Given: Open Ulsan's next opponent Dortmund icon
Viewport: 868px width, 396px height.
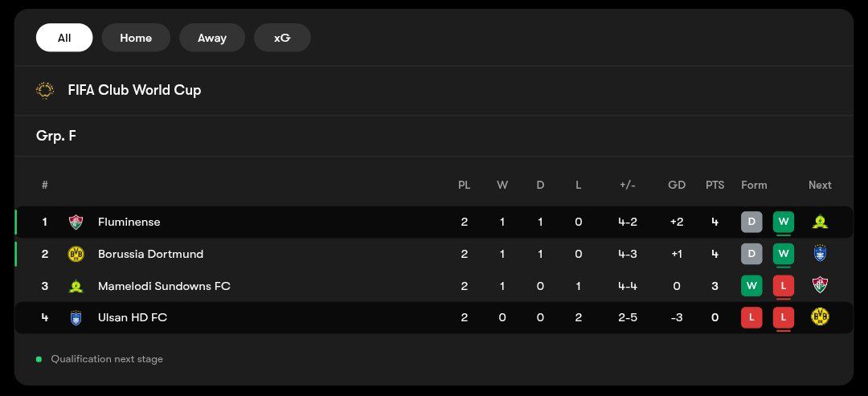Looking at the screenshot, I should 820,317.
